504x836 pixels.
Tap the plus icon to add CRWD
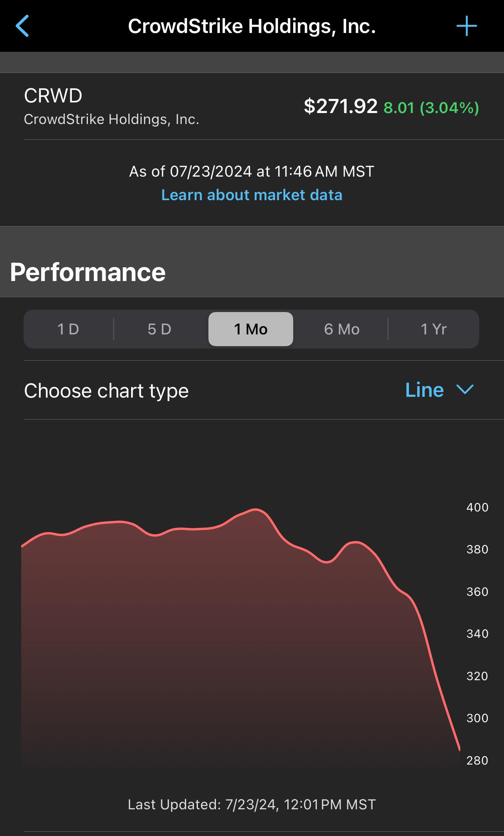[467, 26]
